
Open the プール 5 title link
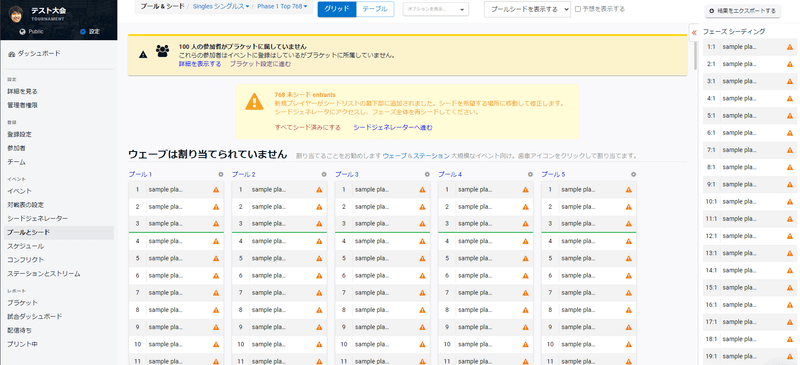tap(553, 175)
